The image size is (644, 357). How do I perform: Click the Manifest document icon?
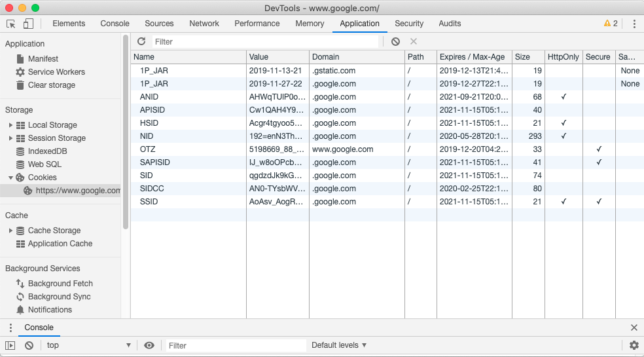(x=20, y=59)
